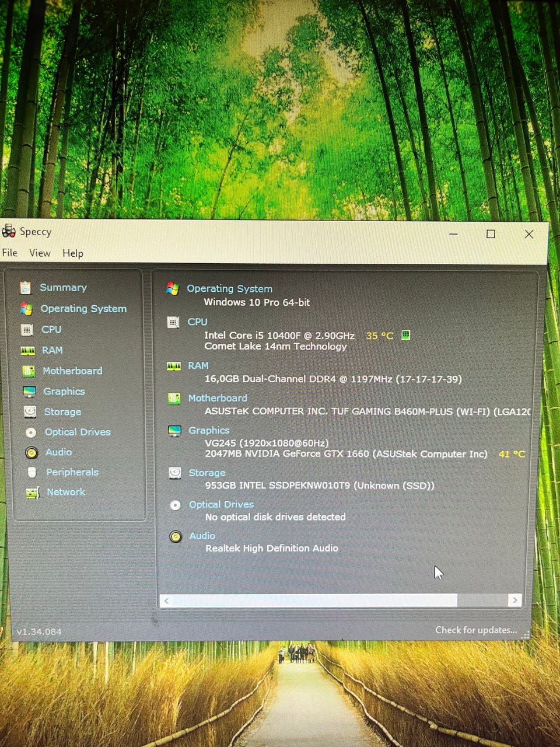Image resolution: width=560 pixels, height=747 pixels.
Task: Click the CPU chip icon in sidebar
Action: coord(27,330)
